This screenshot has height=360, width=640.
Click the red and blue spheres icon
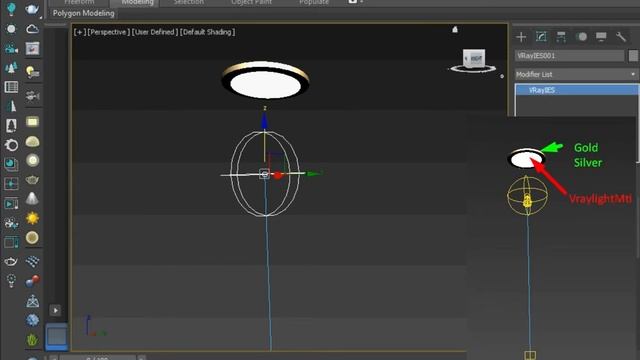point(32,281)
